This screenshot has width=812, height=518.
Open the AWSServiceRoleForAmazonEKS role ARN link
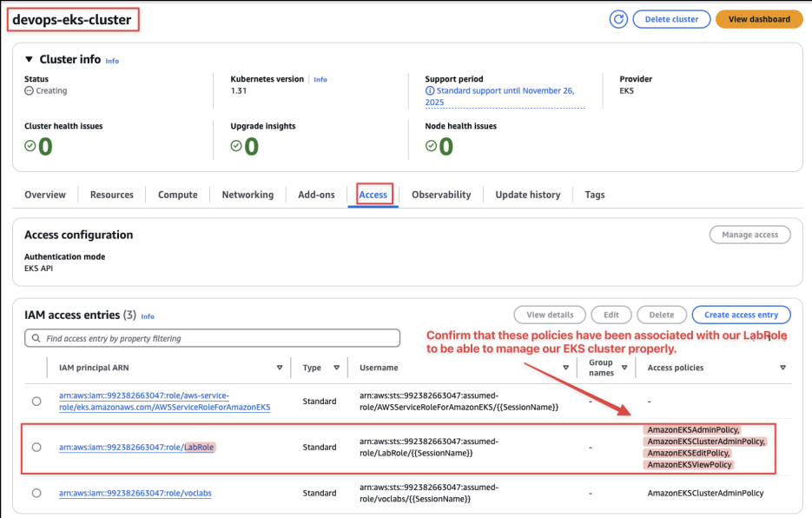tap(165, 402)
